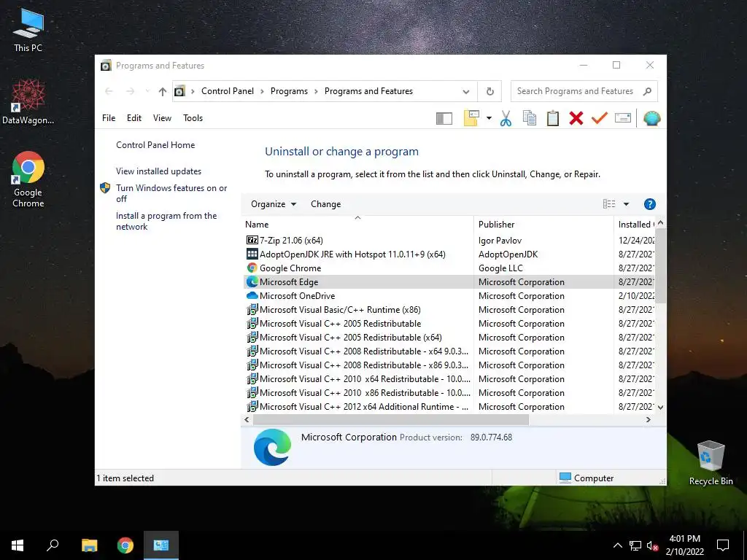Click the DataWagon desktop shortcut
Image resolution: width=747 pixels, height=560 pixels.
(28, 102)
